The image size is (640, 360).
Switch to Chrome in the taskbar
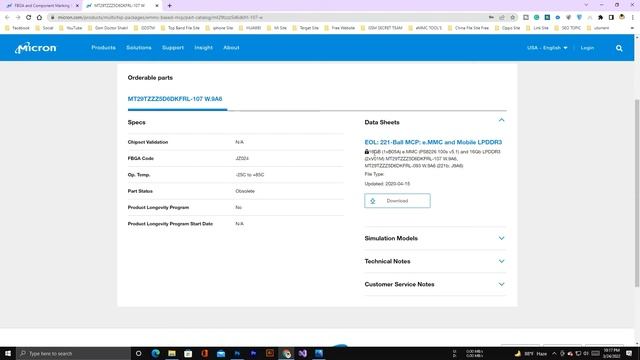coord(286,353)
